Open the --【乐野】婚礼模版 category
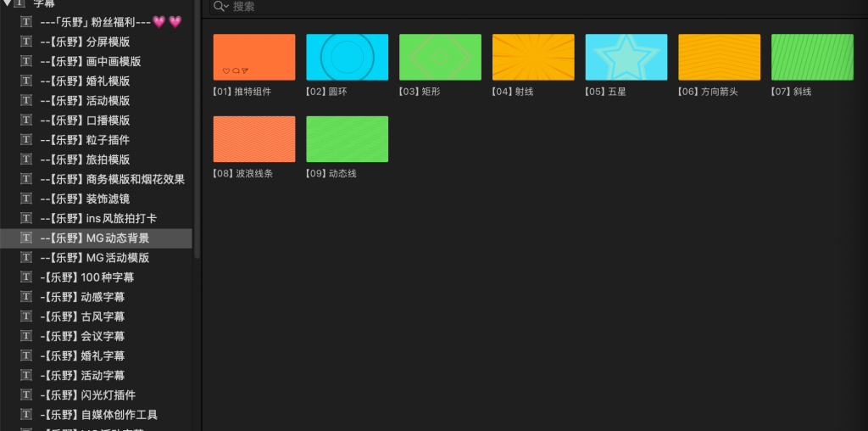 pos(97,81)
